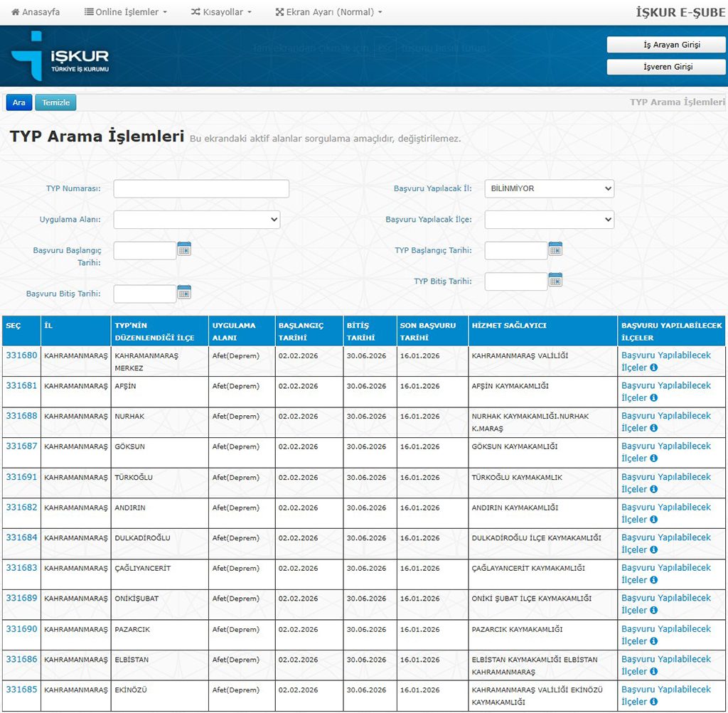The image size is (728, 713).
Task: Click the İş Arayan Girişi button
Action: (x=666, y=45)
